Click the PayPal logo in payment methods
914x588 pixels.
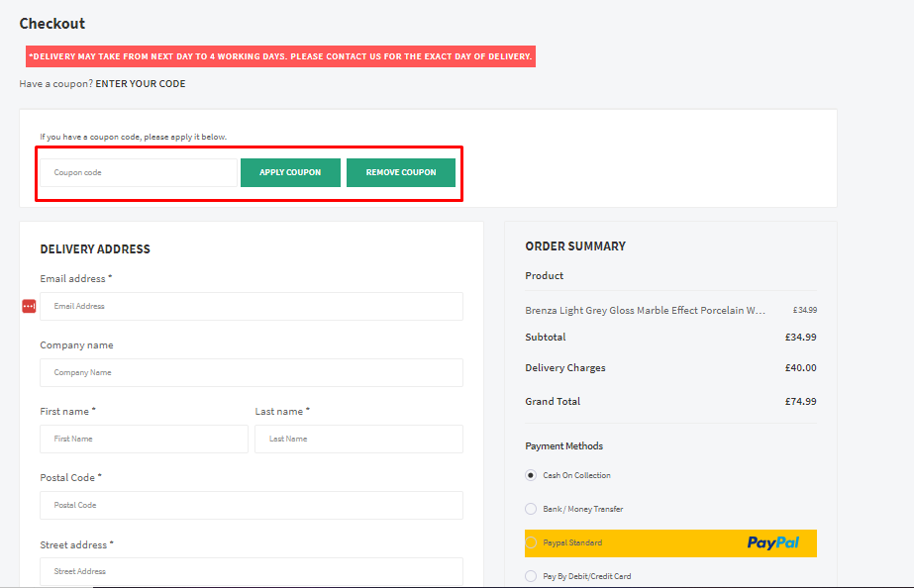point(772,542)
